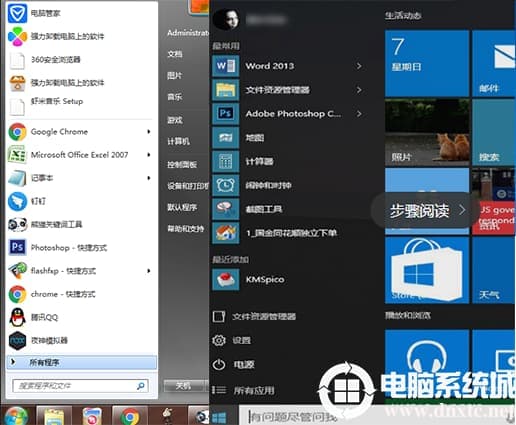Click the Windows 7 Start orb
The image size is (516, 425).
coord(16,416)
